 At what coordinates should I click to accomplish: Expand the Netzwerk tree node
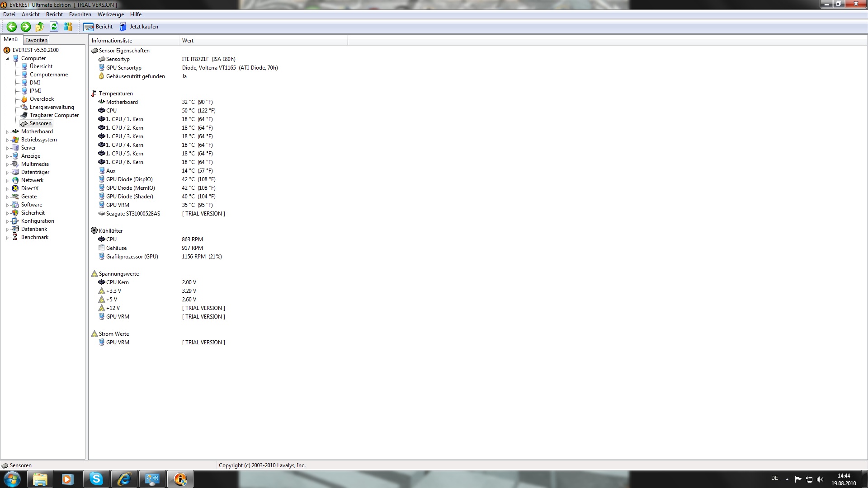click(7, 181)
